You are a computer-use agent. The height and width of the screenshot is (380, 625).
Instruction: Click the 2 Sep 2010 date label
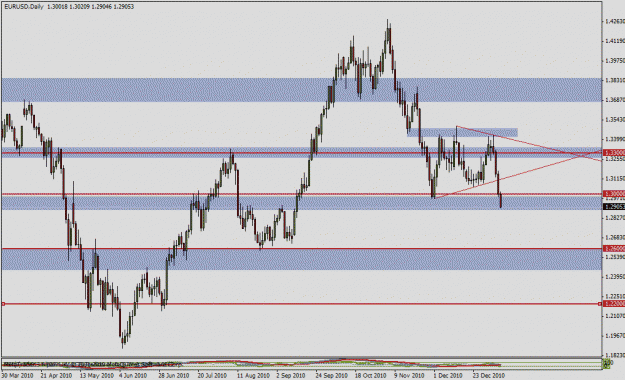(291, 376)
